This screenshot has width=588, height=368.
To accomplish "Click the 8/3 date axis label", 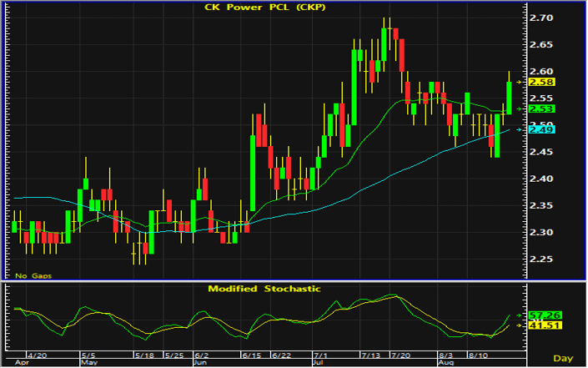I will (x=446, y=355).
